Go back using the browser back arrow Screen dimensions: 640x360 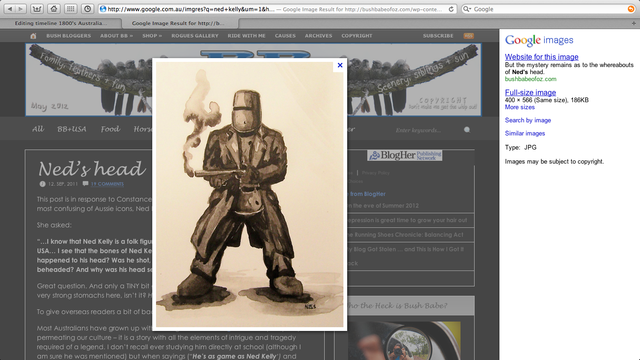click(10, 9)
